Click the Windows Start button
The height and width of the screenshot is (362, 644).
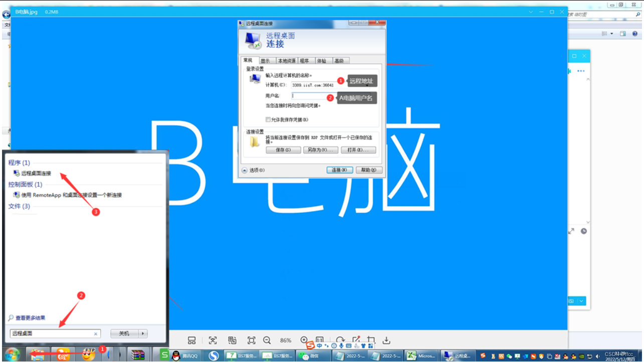(12, 354)
